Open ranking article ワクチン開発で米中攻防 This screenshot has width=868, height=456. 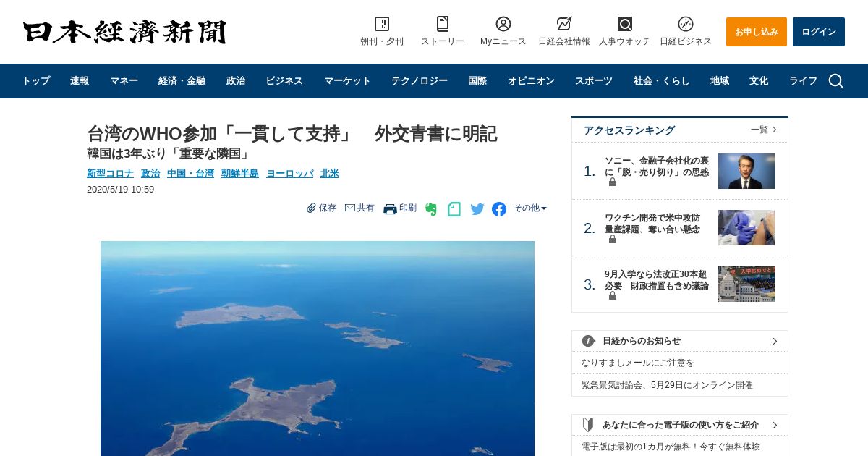[652, 224]
